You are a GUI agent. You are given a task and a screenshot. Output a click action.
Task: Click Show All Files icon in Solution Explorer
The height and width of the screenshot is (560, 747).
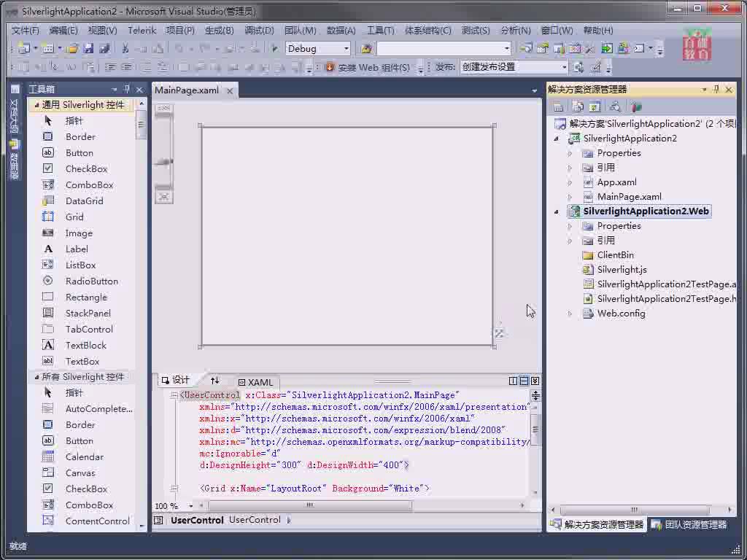pyautogui.click(x=578, y=106)
